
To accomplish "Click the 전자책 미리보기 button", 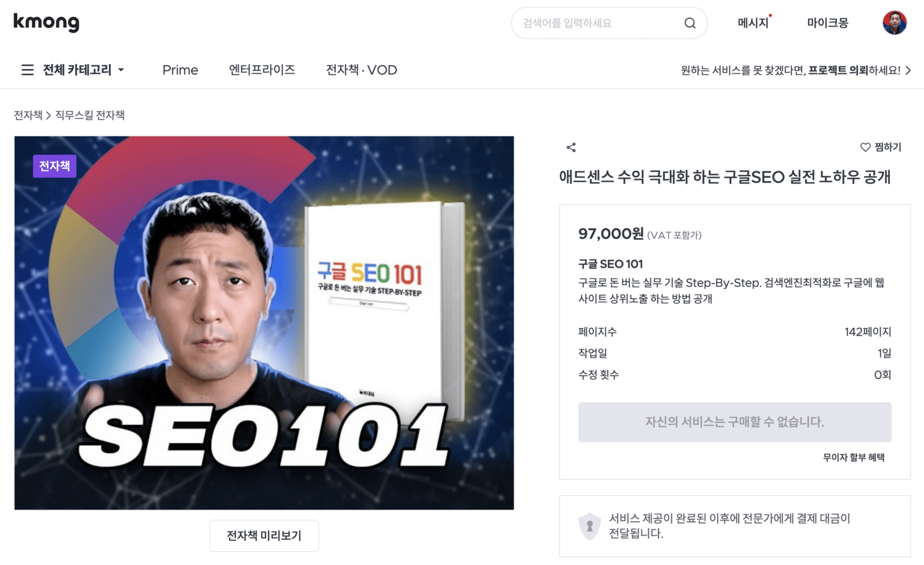I will pos(264,536).
